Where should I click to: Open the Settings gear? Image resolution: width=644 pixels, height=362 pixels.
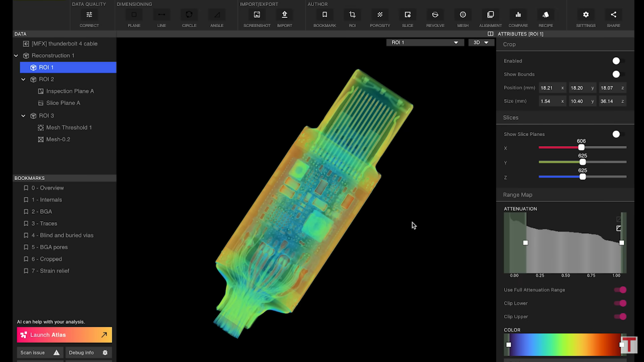(x=586, y=15)
